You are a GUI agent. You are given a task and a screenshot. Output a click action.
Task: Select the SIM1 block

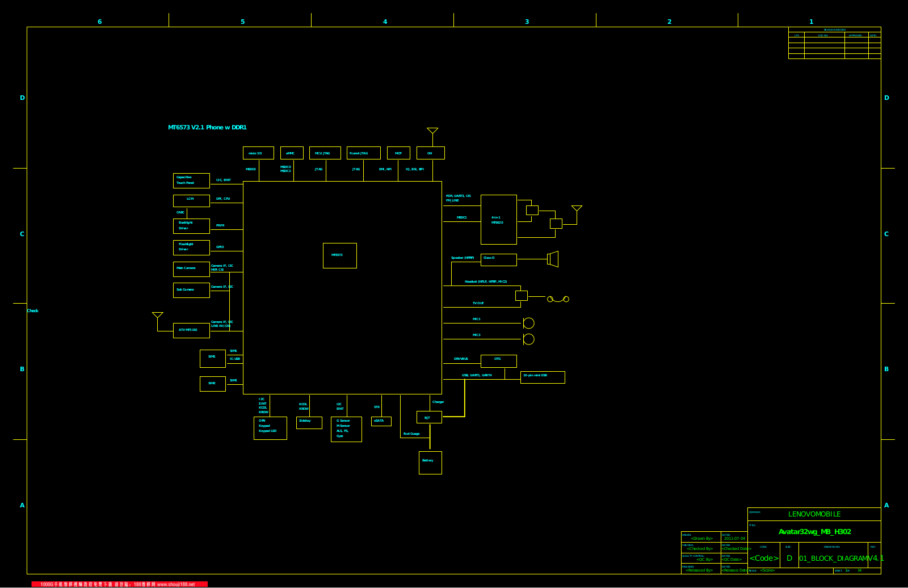coord(213,359)
